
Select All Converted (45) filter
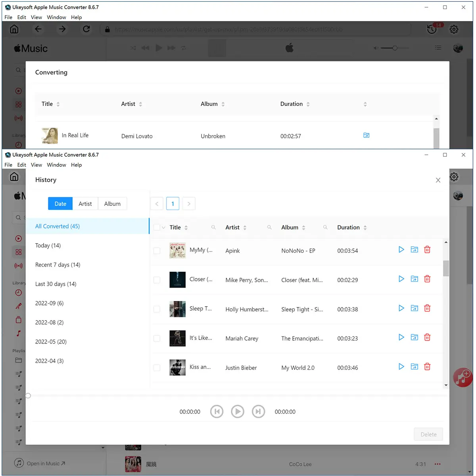[88, 226]
